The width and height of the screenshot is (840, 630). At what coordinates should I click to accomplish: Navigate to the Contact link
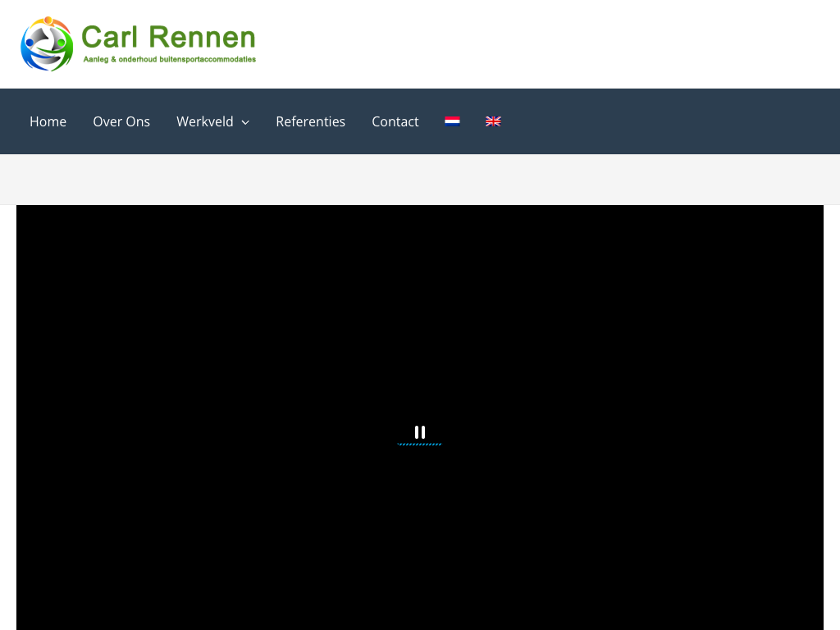coord(395,121)
